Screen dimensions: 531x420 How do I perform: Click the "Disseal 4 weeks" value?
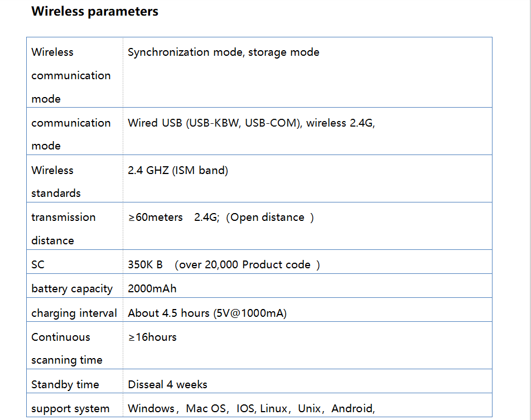(x=167, y=385)
